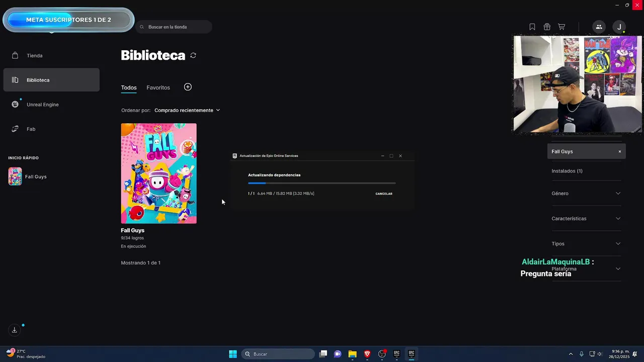Click the Unreal Engine logo icon

15,105
